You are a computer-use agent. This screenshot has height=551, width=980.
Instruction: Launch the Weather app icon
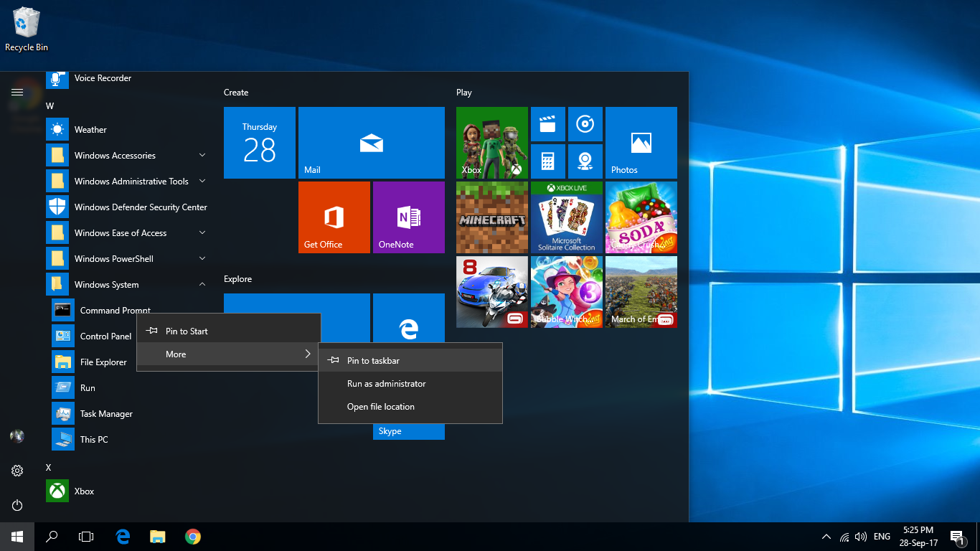click(x=57, y=129)
